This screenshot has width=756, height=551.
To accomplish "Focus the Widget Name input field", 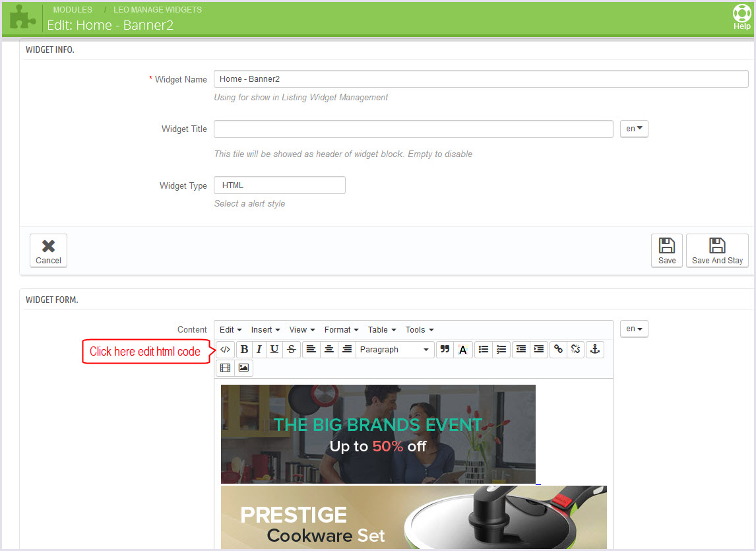I will [481, 79].
